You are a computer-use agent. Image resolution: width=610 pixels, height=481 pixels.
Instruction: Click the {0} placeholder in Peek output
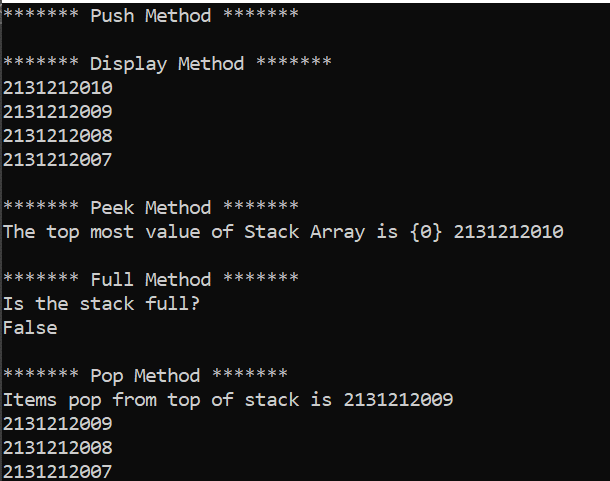tap(426, 232)
